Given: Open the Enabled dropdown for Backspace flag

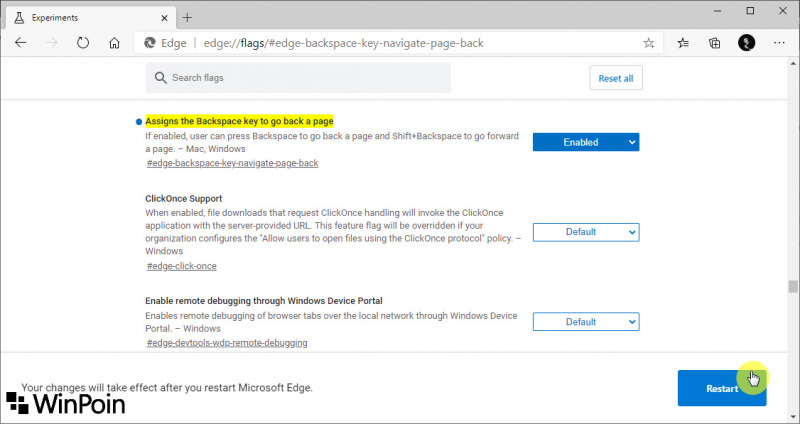Looking at the screenshot, I should [x=586, y=142].
